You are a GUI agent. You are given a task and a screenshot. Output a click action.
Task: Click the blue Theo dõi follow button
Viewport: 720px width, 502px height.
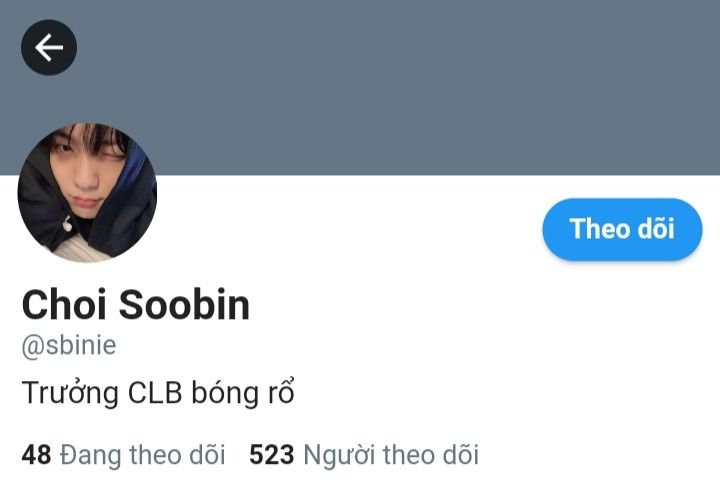coord(622,229)
